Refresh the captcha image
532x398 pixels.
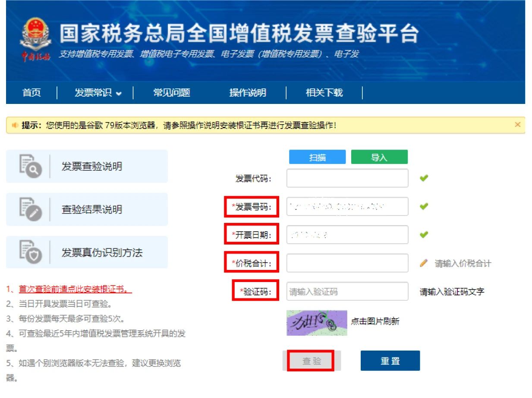(317, 323)
